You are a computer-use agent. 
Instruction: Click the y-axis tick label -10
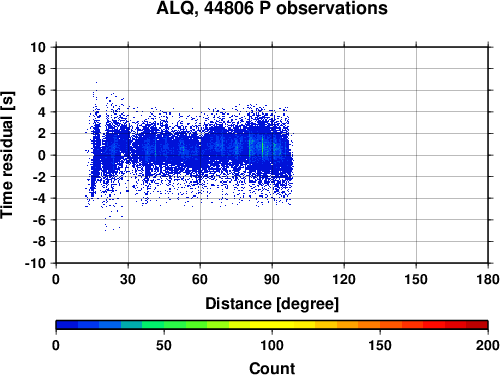coord(35,263)
